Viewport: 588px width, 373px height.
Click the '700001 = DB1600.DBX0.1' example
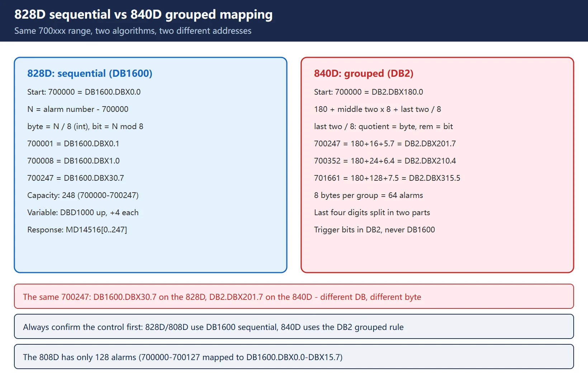(x=73, y=143)
